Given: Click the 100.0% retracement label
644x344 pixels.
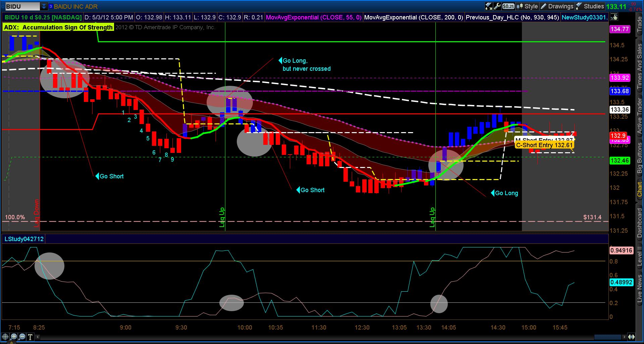Looking at the screenshot, I should [15, 217].
